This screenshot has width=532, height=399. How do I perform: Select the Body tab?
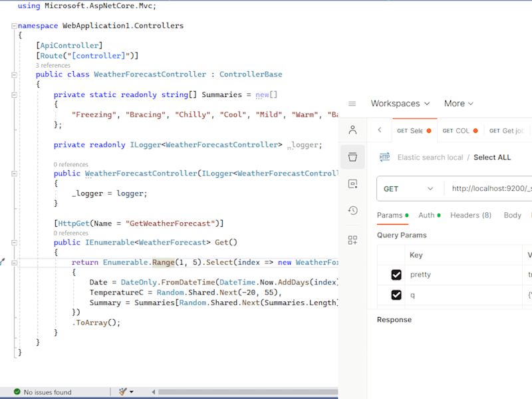(x=512, y=215)
